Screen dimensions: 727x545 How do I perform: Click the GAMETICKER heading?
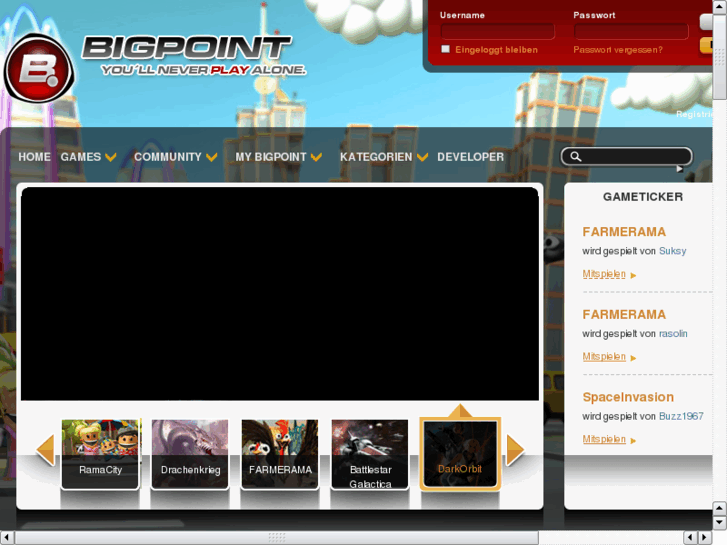[x=643, y=197]
